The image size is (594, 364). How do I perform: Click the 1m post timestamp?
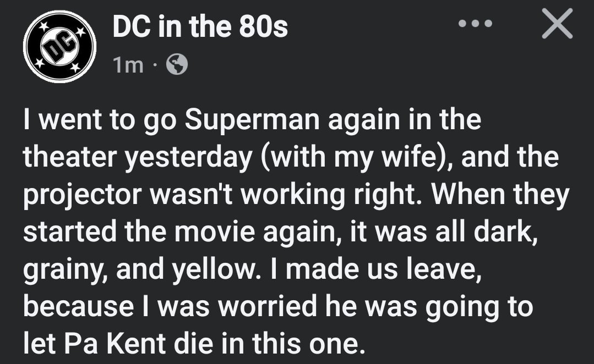127,66
